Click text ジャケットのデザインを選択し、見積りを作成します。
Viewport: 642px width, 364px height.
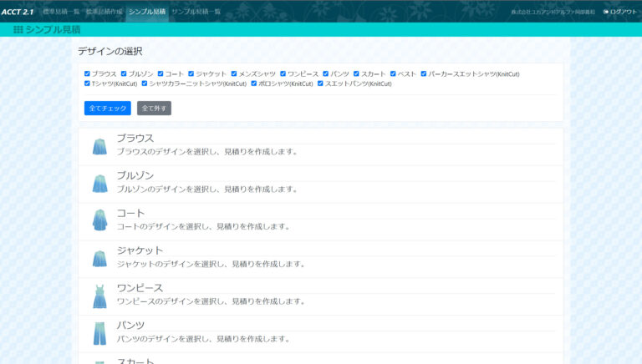click(x=211, y=264)
